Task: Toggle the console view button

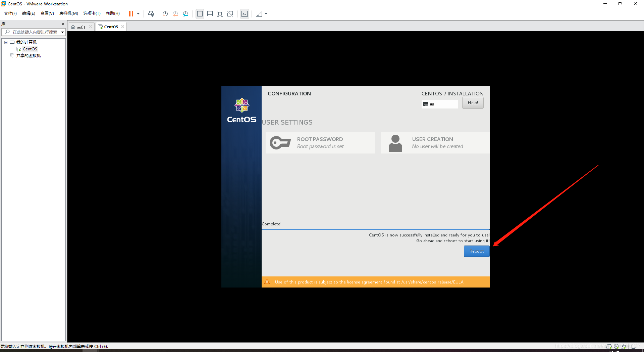Action: point(245,14)
